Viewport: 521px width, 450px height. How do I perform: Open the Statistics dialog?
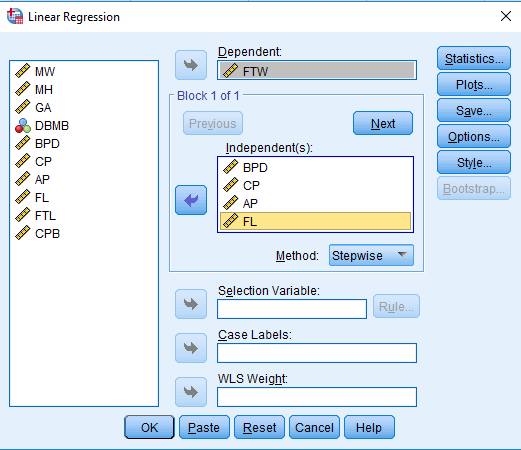[474, 59]
